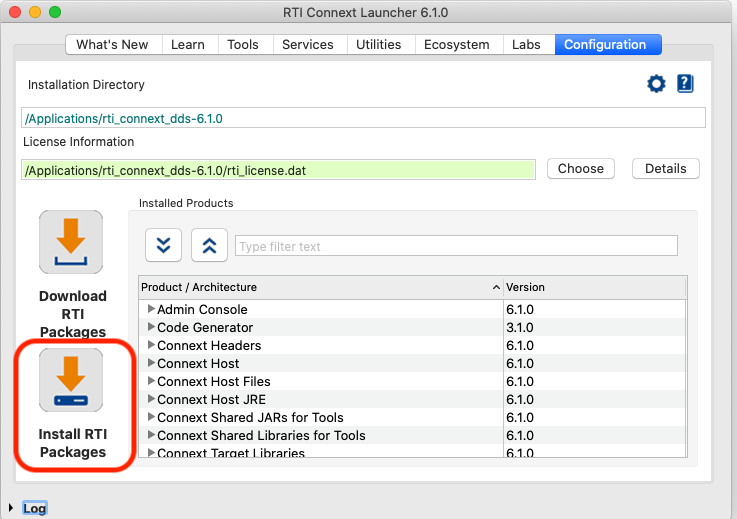Click the Details button
This screenshot has width=737, height=519.
pyautogui.click(x=666, y=169)
